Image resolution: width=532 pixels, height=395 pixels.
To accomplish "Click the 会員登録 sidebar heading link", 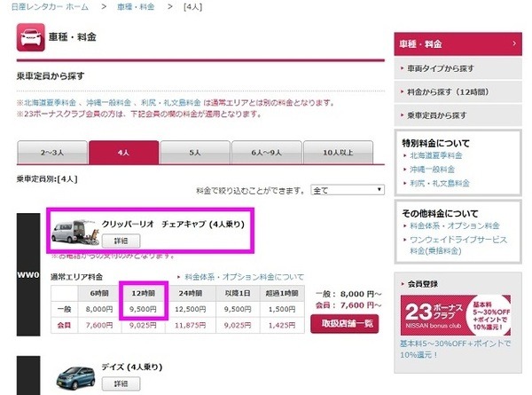I will click(423, 284).
